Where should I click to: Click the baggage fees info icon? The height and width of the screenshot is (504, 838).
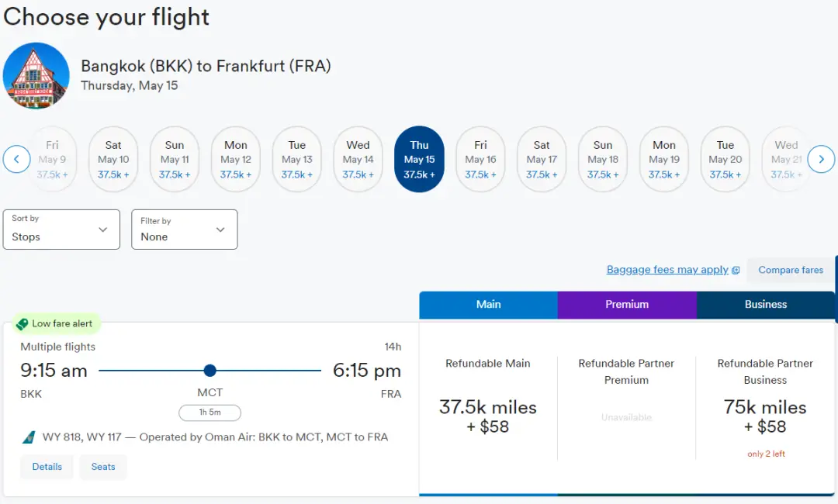tap(736, 271)
